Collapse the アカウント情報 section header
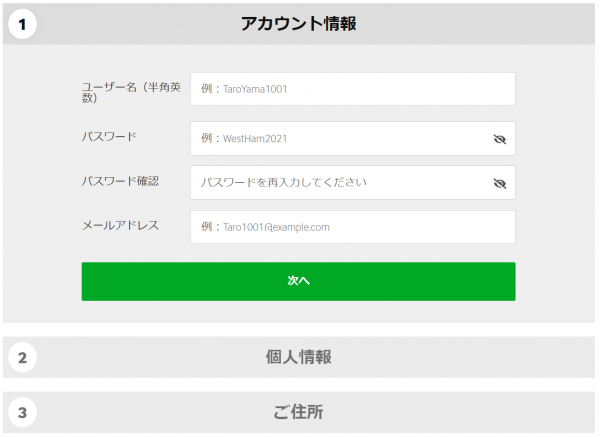Screen dimensions: 600x437 [x=298, y=24]
